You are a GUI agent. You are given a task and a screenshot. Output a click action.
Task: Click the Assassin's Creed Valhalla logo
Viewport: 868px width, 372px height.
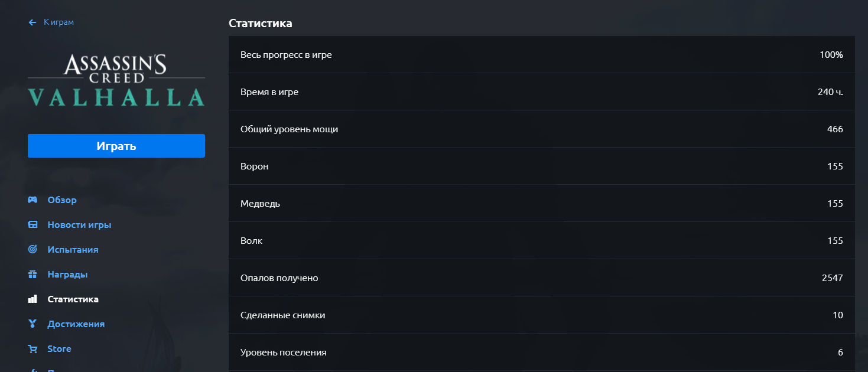[x=116, y=80]
